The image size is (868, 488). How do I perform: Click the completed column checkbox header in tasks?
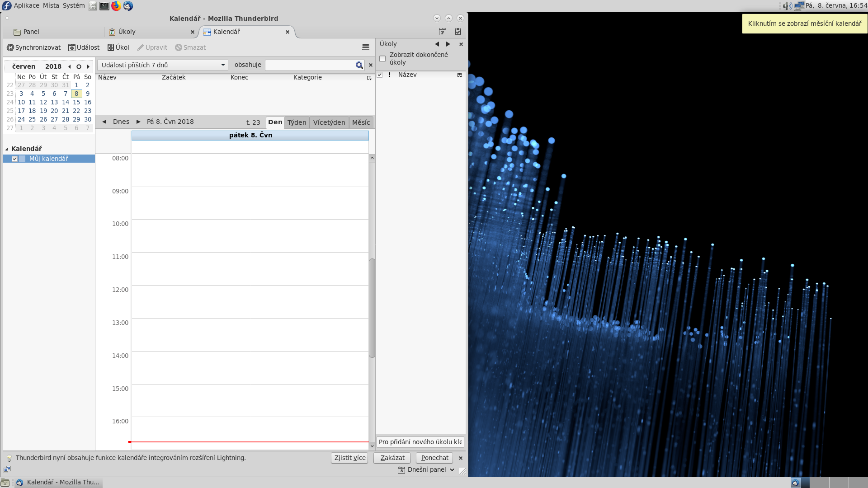380,75
